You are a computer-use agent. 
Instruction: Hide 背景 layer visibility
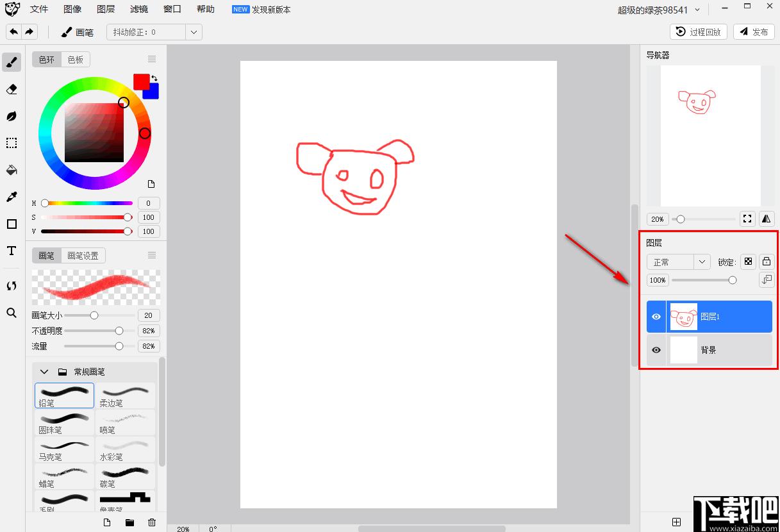coord(656,350)
